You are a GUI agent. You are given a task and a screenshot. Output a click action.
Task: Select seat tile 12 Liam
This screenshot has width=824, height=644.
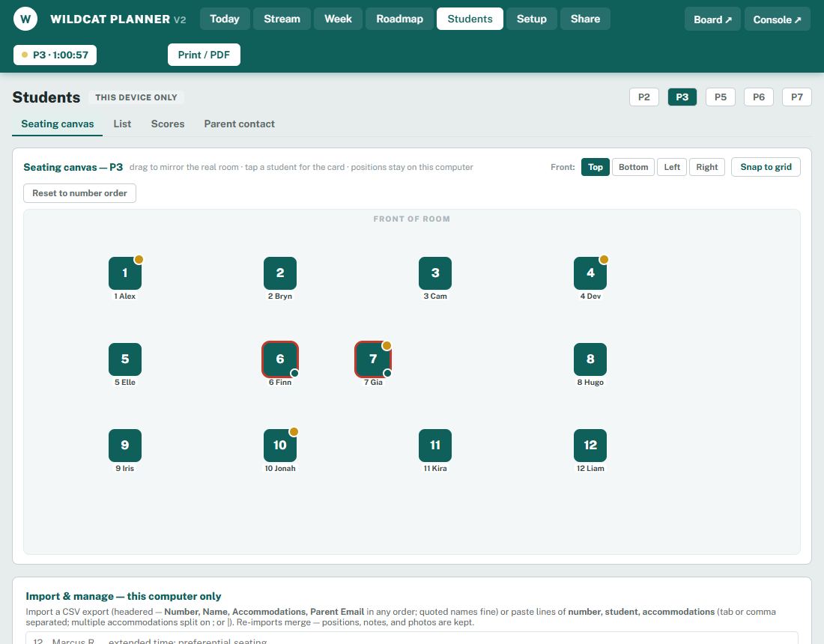(590, 446)
